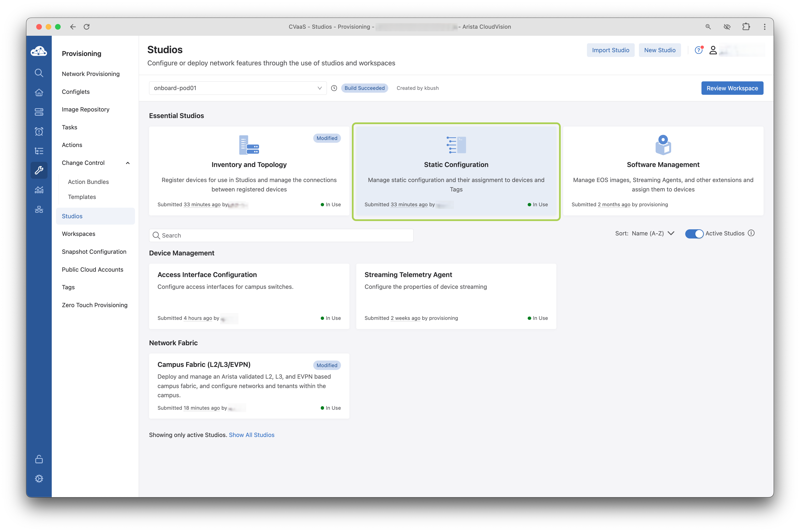The image size is (800, 532).
Task: Click the CloudVision cloud logo icon
Action: [x=39, y=52]
